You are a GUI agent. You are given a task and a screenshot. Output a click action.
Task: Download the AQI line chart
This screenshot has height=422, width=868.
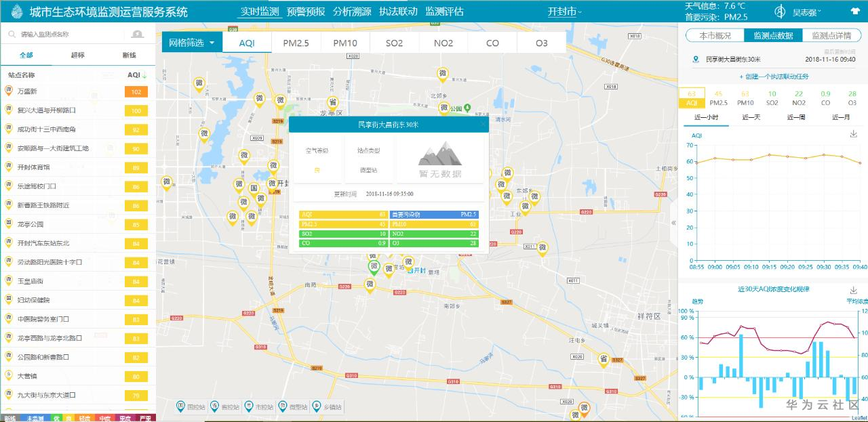coord(853,134)
